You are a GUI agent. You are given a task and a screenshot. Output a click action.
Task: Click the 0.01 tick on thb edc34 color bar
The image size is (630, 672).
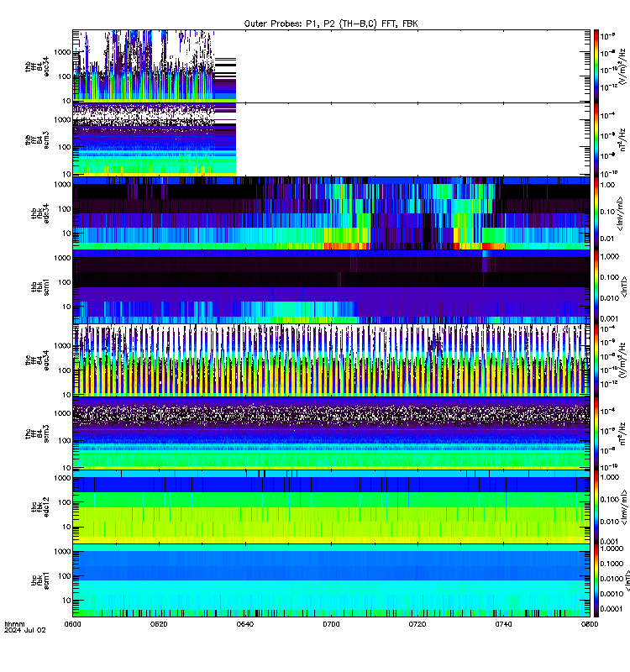click(x=607, y=239)
